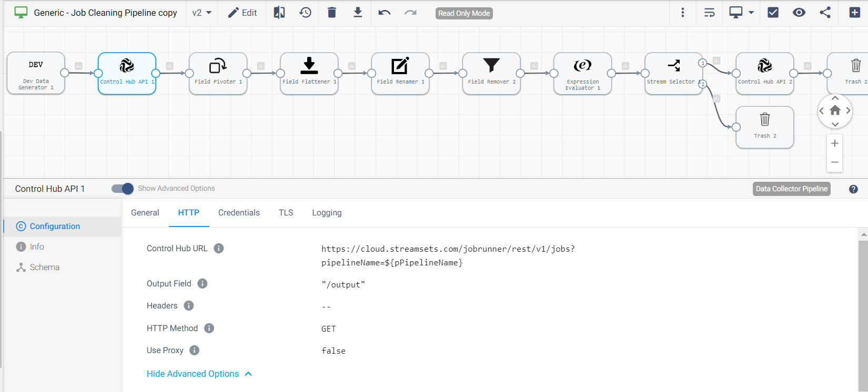Click the pipeline title text
Image resolution: width=868 pixels, height=392 pixels.
coord(105,13)
